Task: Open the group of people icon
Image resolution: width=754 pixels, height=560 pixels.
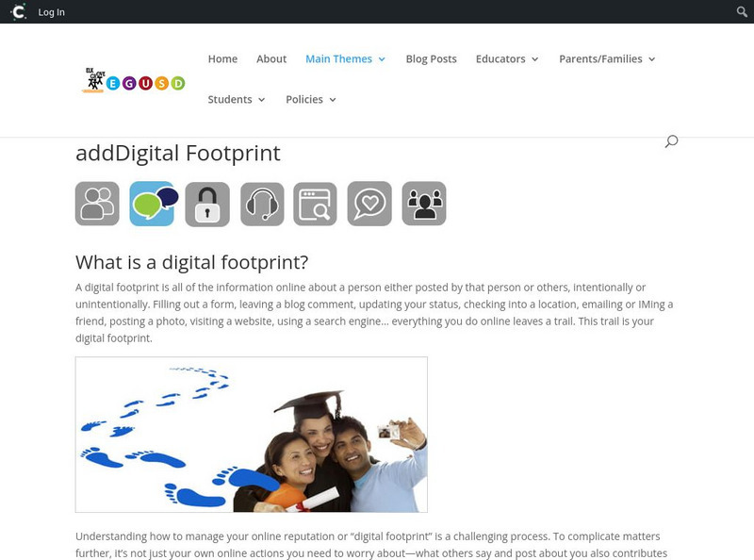Action: click(x=424, y=204)
